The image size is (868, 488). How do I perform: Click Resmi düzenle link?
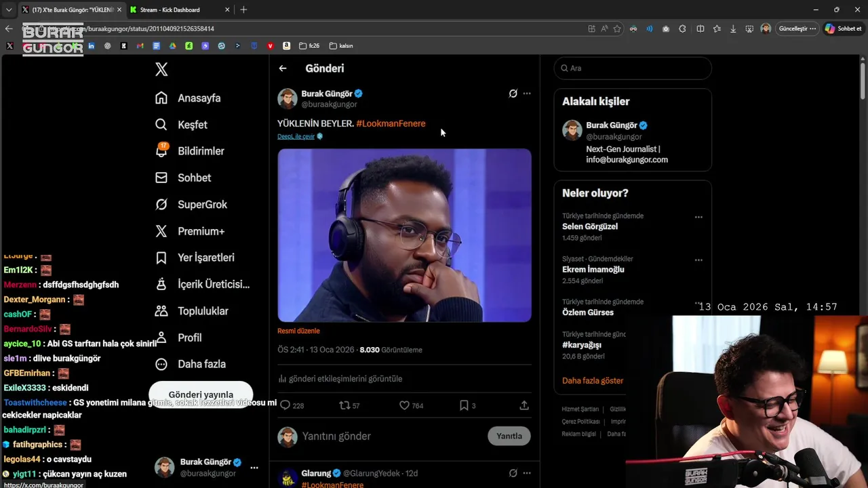[x=298, y=331]
